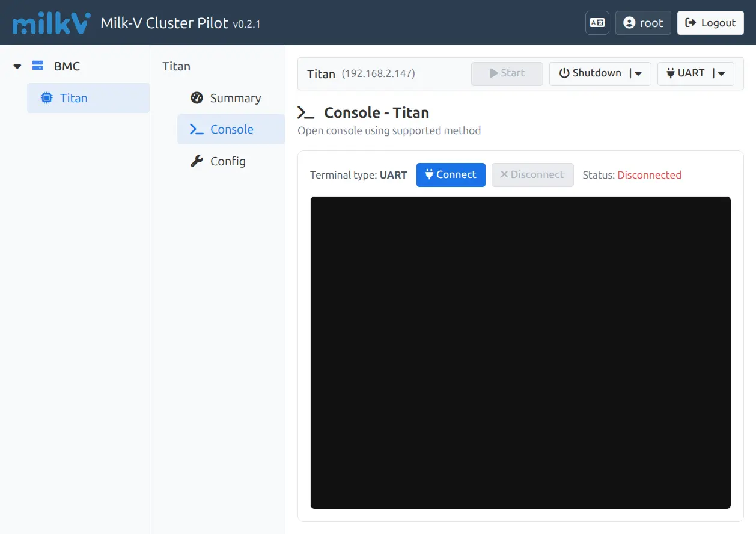Viewport: 756px width, 534px height.
Task: Click inside the black terminal area
Action: (x=520, y=352)
